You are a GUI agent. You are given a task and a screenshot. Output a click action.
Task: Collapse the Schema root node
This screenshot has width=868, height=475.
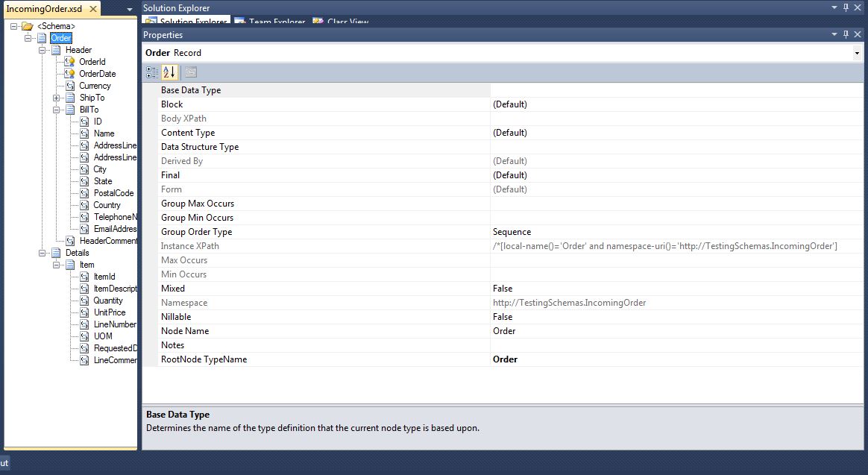click(14, 26)
